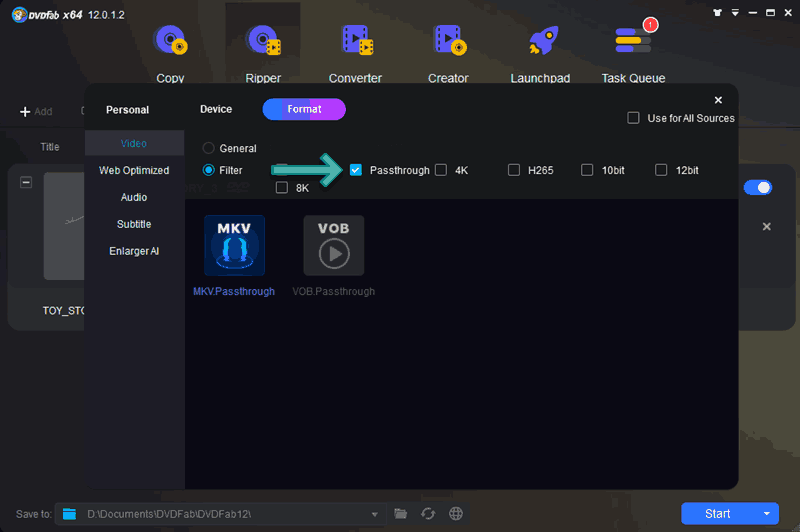Image resolution: width=800 pixels, height=532 pixels.
Task: Enable the 8K filter checkbox
Action: [x=282, y=188]
